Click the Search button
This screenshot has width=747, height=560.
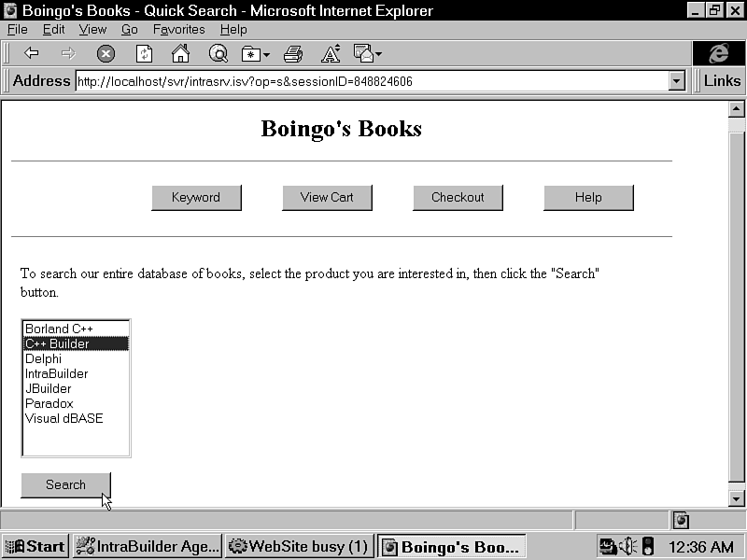[65, 484]
